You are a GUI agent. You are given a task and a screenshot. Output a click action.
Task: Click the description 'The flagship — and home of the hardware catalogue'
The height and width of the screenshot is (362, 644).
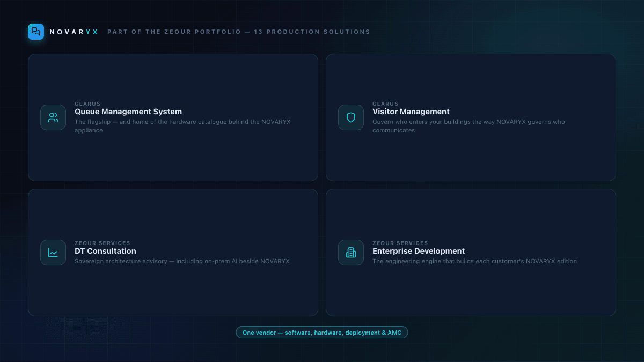pyautogui.click(x=182, y=126)
